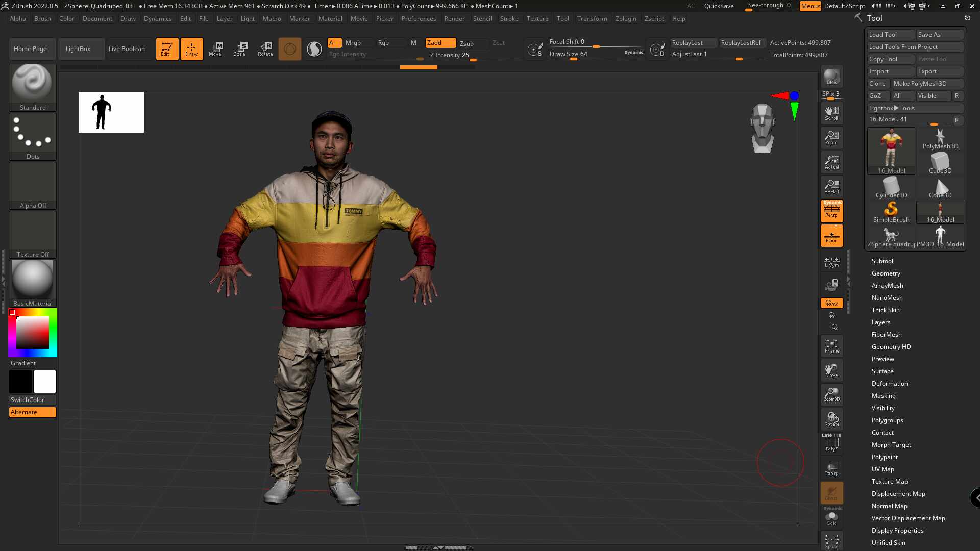This screenshot has height=551, width=980.
Task: Select the white secondary color swatch
Action: coord(45,381)
